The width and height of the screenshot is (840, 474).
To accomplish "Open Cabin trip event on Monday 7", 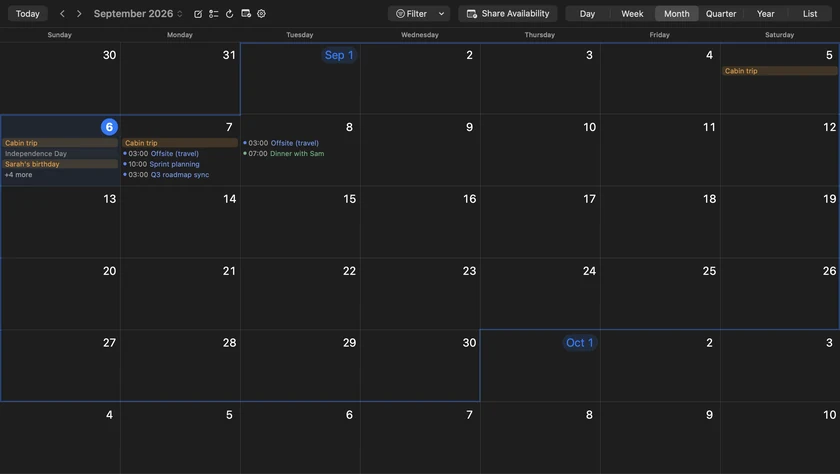I will (180, 143).
